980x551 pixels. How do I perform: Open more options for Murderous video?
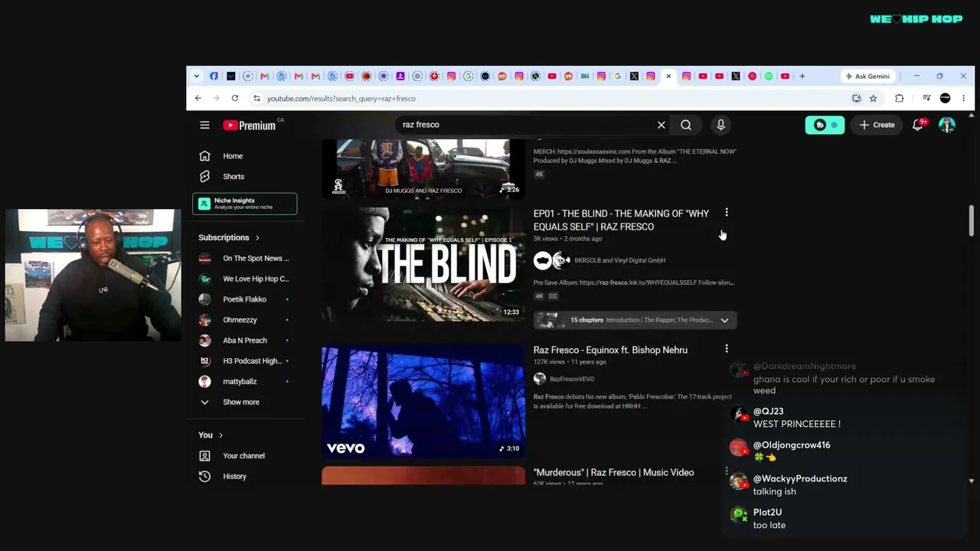[727, 471]
